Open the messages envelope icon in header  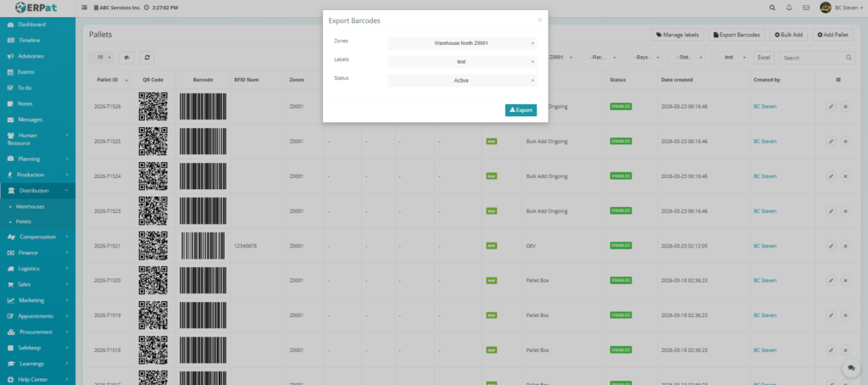[x=805, y=8]
